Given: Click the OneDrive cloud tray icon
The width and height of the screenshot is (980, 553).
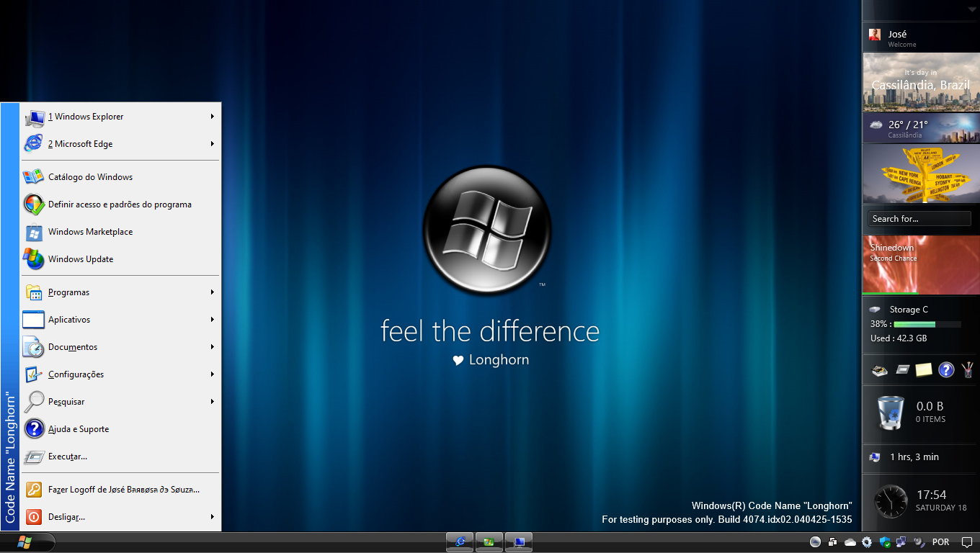Looking at the screenshot, I should coord(850,542).
